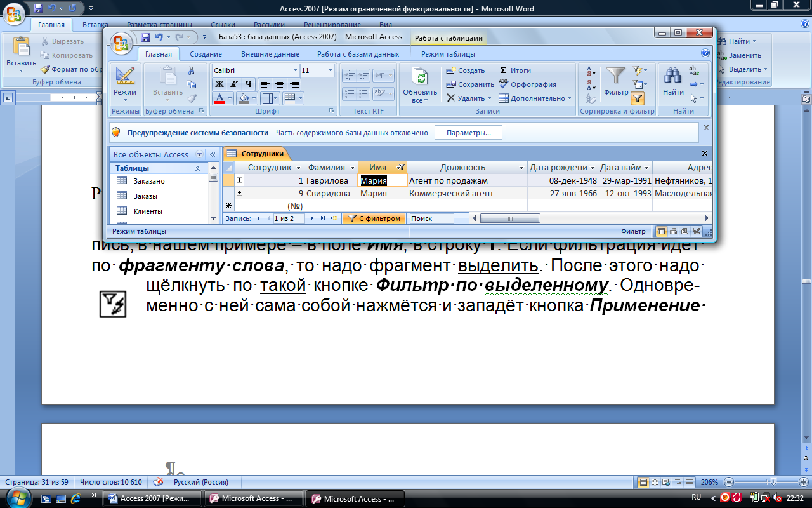Click the Access help question mark icon
This screenshot has width=812, height=508.
pos(705,54)
